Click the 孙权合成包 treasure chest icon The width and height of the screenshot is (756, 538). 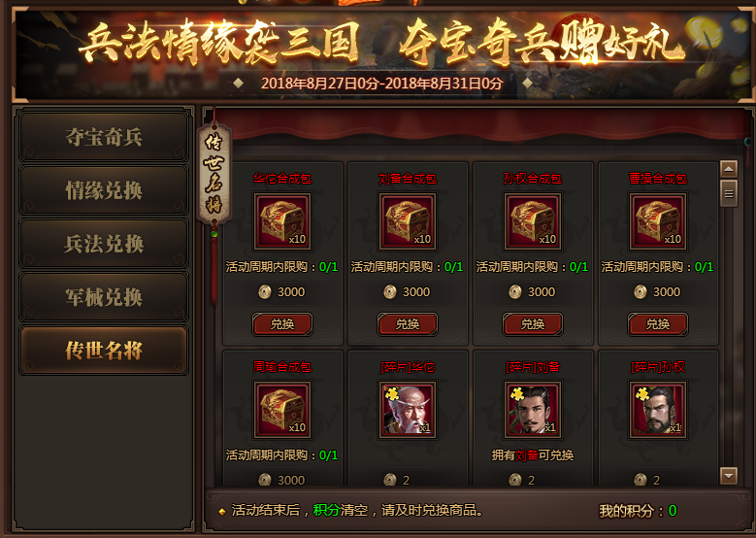[x=533, y=221]
